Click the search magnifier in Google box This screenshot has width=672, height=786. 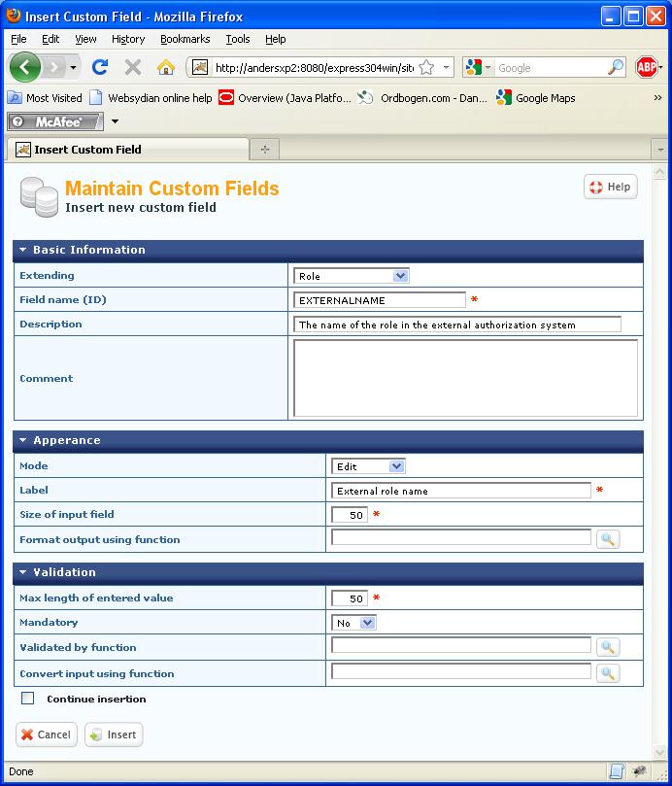click(x=616, y=67)
